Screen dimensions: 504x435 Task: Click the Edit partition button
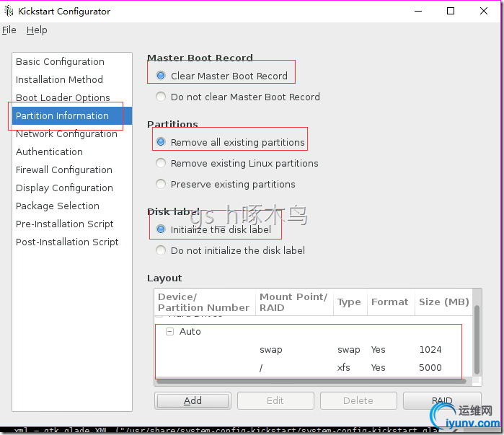[275, 400]
